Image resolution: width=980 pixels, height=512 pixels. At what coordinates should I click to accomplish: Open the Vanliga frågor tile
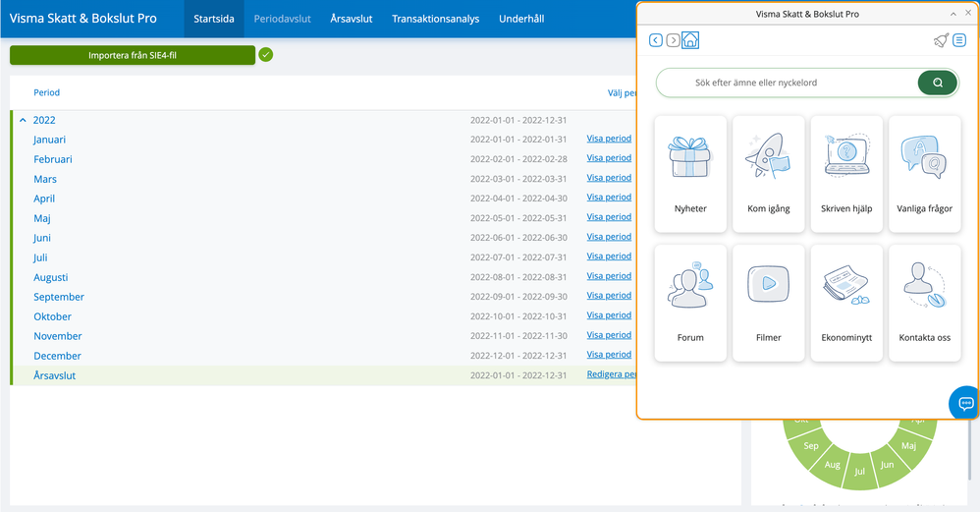924,174
